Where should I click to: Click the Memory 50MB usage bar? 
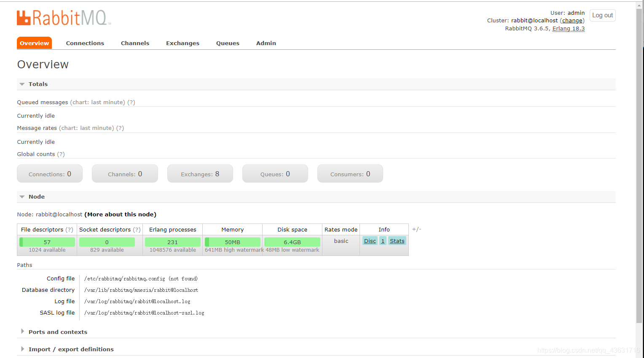[x=233, y=242]
